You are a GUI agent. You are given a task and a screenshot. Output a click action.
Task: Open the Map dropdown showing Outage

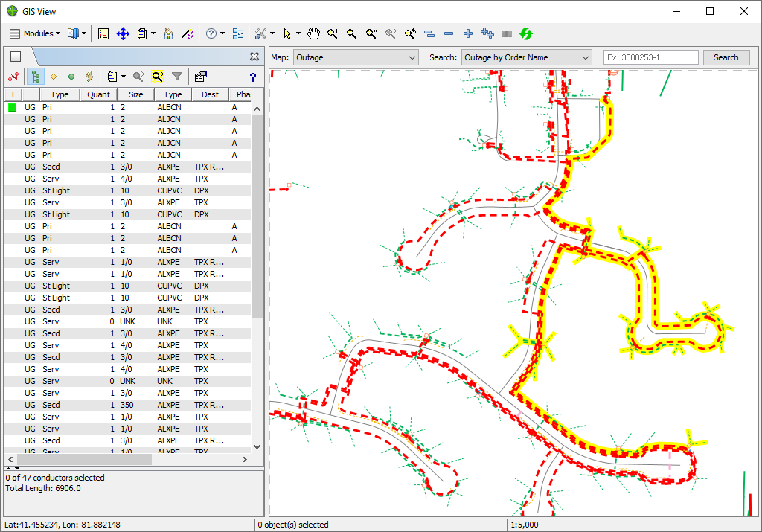coord(356,57)
